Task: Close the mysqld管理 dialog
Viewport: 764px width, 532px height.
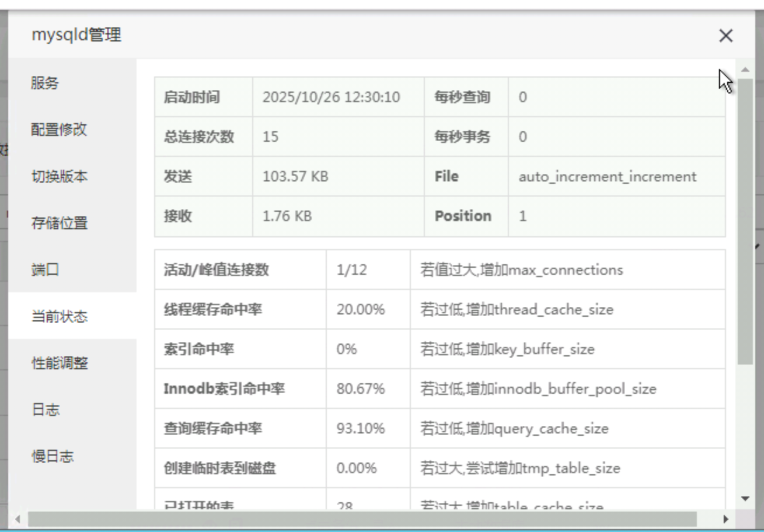Action: 725,36
